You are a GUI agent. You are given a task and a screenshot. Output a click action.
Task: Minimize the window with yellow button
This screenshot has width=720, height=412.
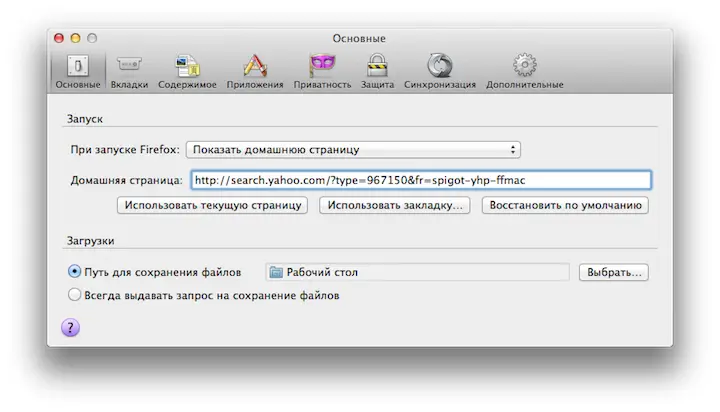(74, 38)
